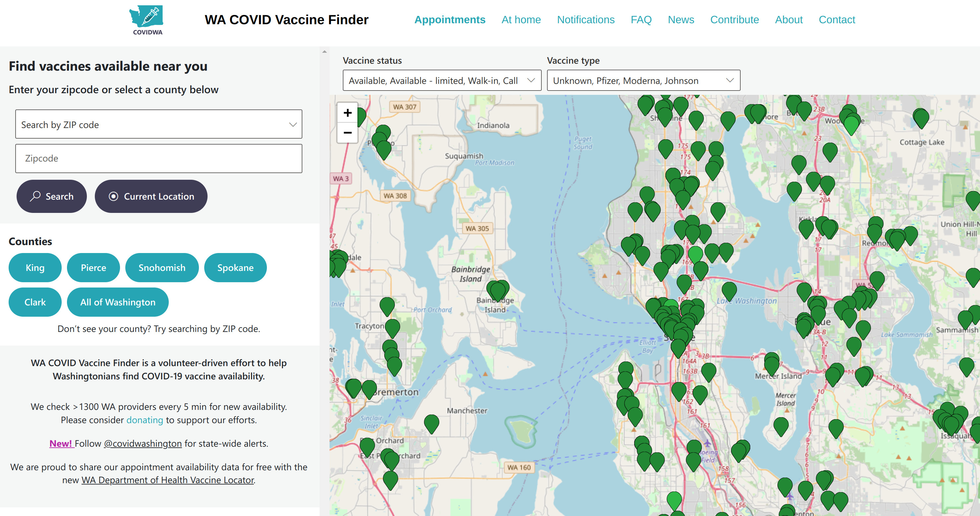
Task: Expand the Vaccine status dropdown
Action: (x=442, y=80)
